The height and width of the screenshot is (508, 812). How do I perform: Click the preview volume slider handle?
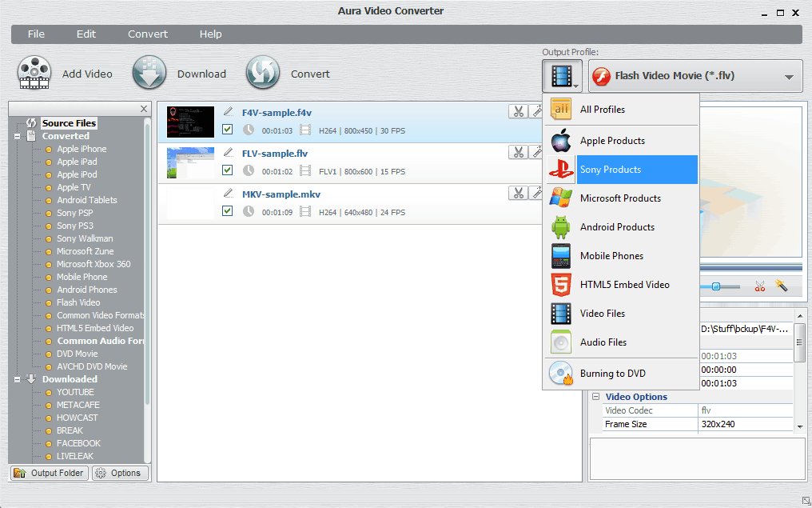click(715, 286)
